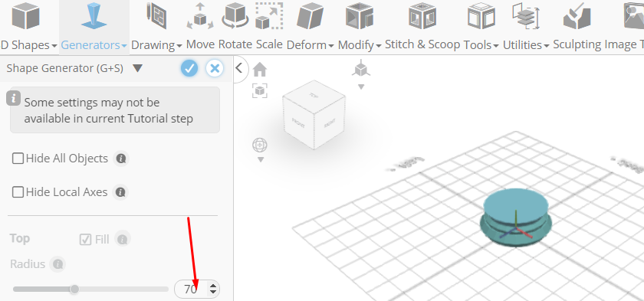644x301 pixels.
Task: Click the Scale menu label
Action: [x=269, y=44]
